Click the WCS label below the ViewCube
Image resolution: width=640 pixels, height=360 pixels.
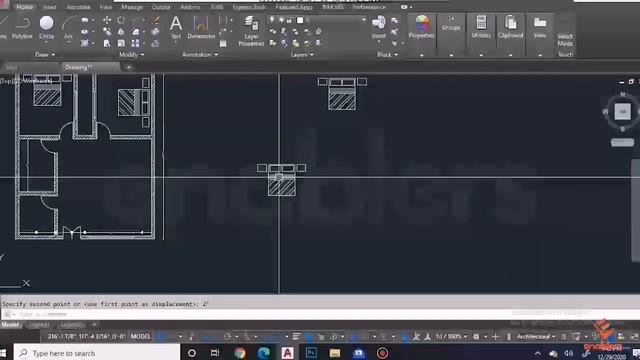pos(622,142)
